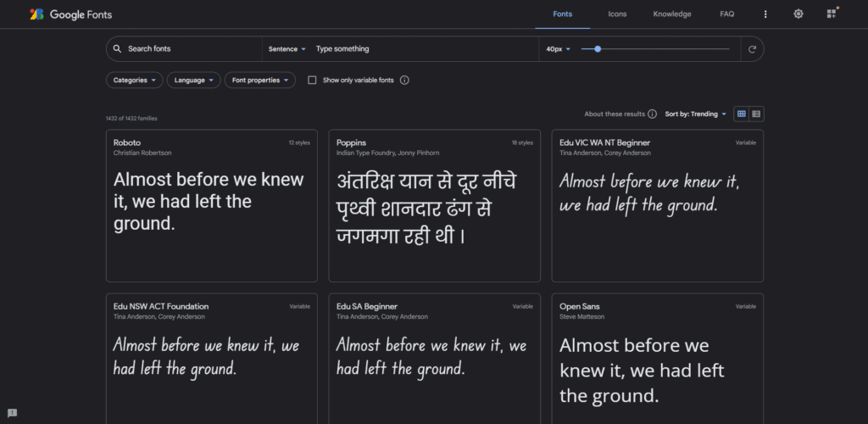Open the selected families grid icon
This screenshot has width=868, height=424.
click(832, 14)
